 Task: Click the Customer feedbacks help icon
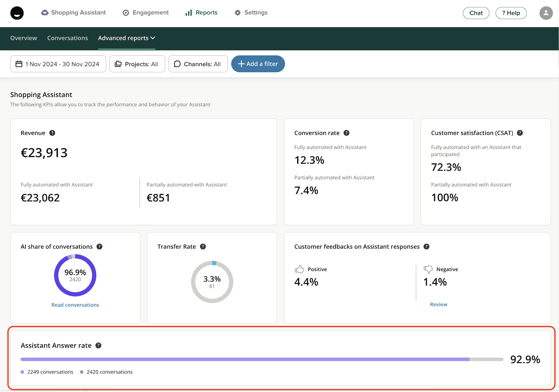point(427,246)
